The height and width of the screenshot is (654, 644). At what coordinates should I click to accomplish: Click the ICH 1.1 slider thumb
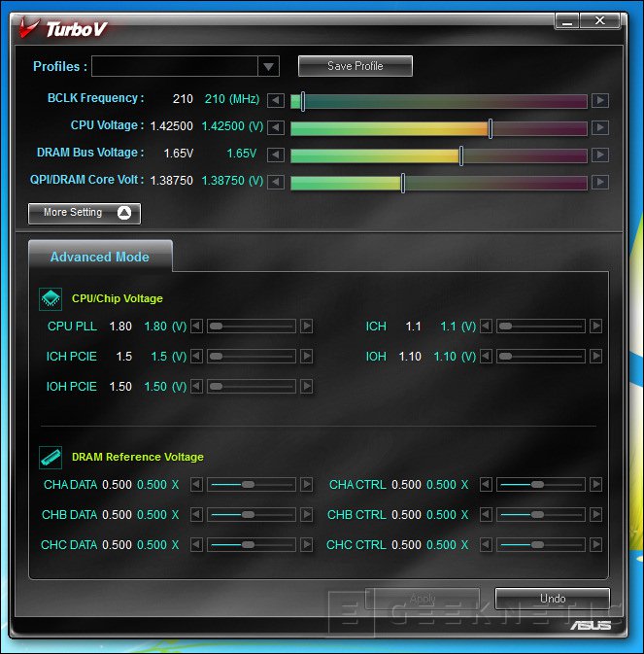pos(505,327)
